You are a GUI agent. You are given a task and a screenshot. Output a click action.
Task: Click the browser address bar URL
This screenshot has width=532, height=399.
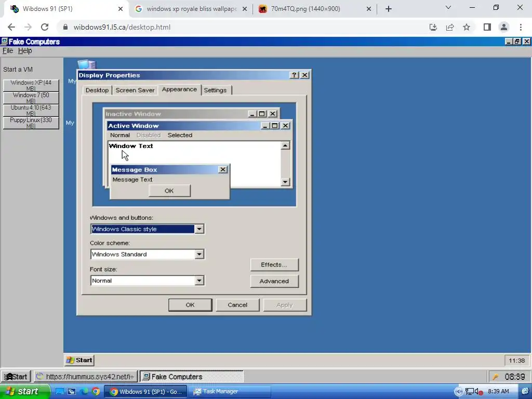point(122,27)
